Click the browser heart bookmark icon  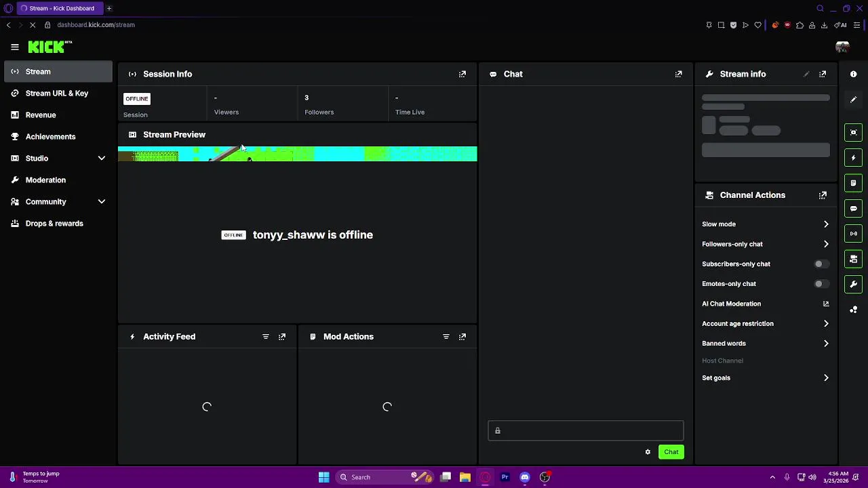[x=758, y=25]
